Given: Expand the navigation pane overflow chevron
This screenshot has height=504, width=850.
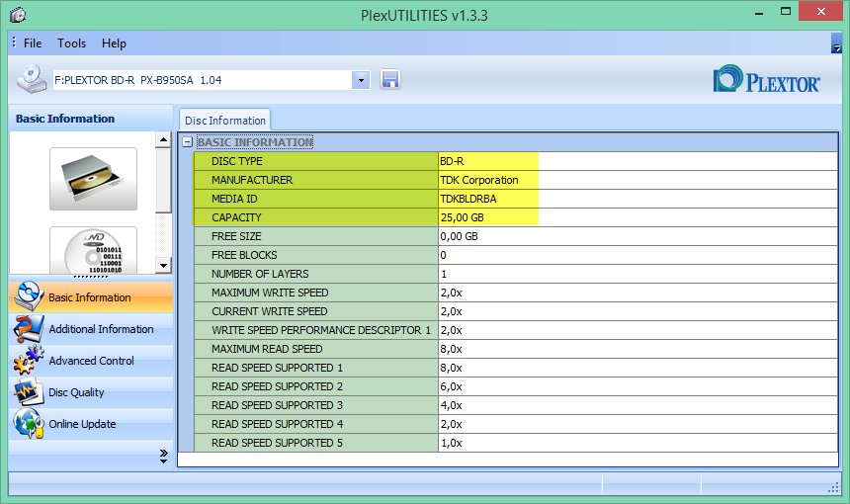Looking at the screenshot, I should click(x=164, y=457).
